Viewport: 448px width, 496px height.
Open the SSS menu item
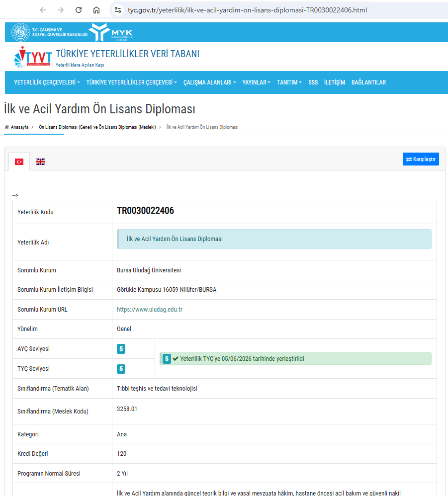pos(313,83)
